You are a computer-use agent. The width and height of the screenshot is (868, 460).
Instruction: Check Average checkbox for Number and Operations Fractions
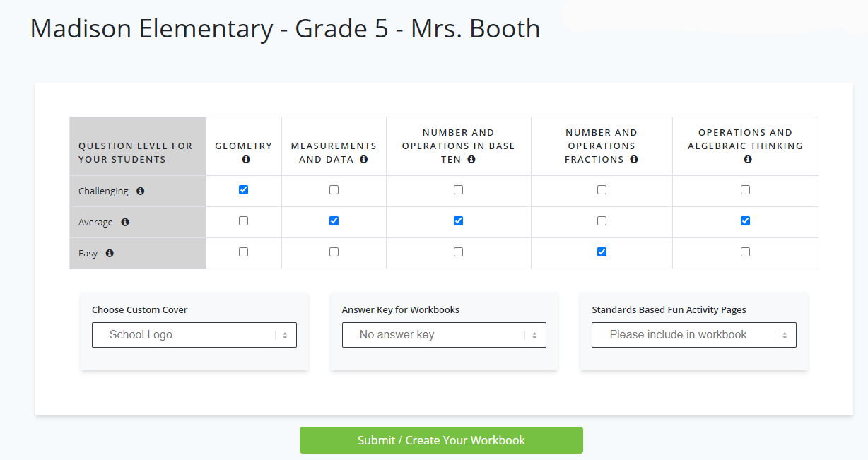602,221
